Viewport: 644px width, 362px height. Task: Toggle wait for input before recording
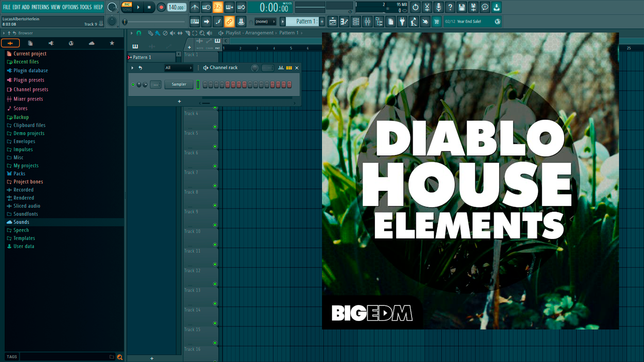tap(206, 7)
